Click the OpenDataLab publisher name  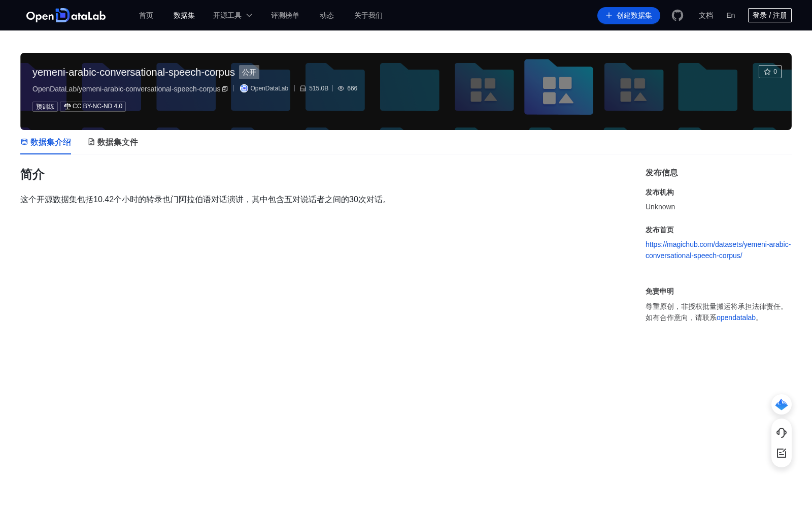pyautogui.click(x=269, y=88)
